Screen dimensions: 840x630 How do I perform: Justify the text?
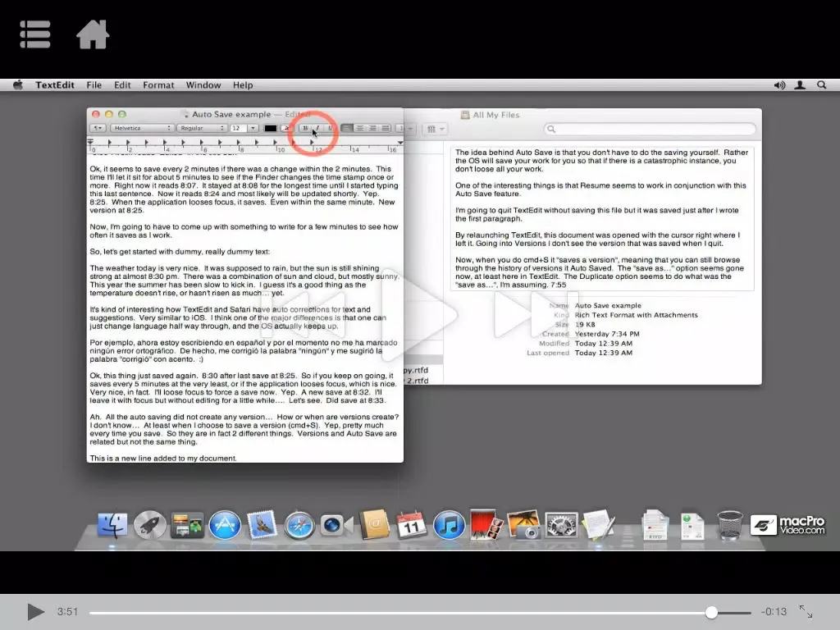pos(386,128)
